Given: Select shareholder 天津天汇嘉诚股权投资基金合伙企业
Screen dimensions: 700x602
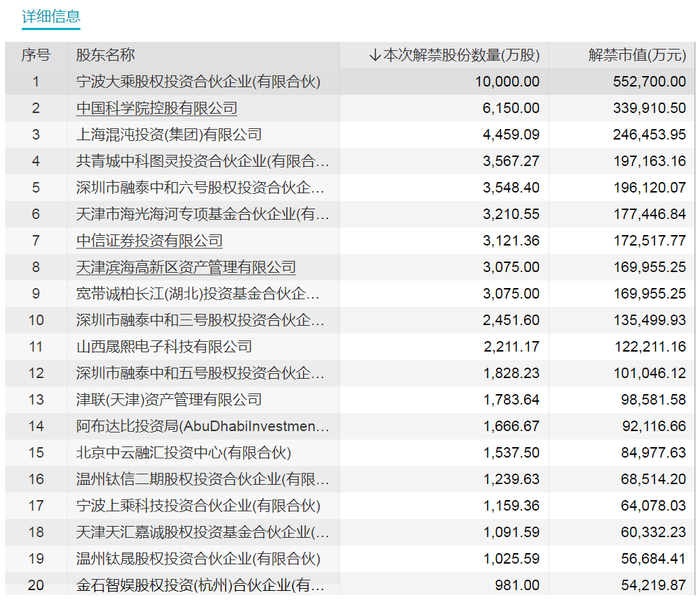Looking at the screenshot, I should click(x=203, y=532).
